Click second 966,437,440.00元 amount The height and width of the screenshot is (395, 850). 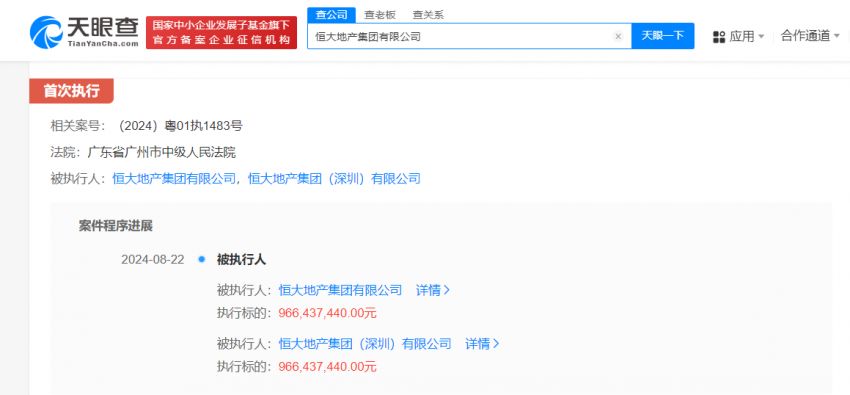pos(327,367)
